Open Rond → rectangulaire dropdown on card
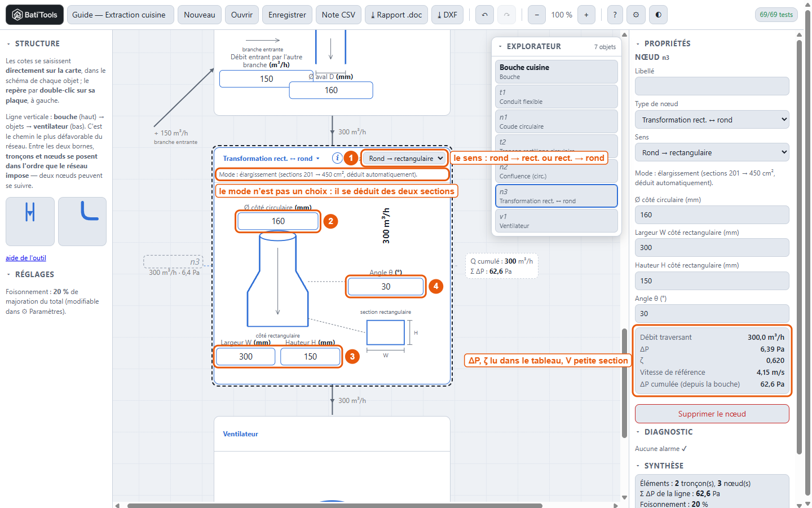 tap(405, 159)
